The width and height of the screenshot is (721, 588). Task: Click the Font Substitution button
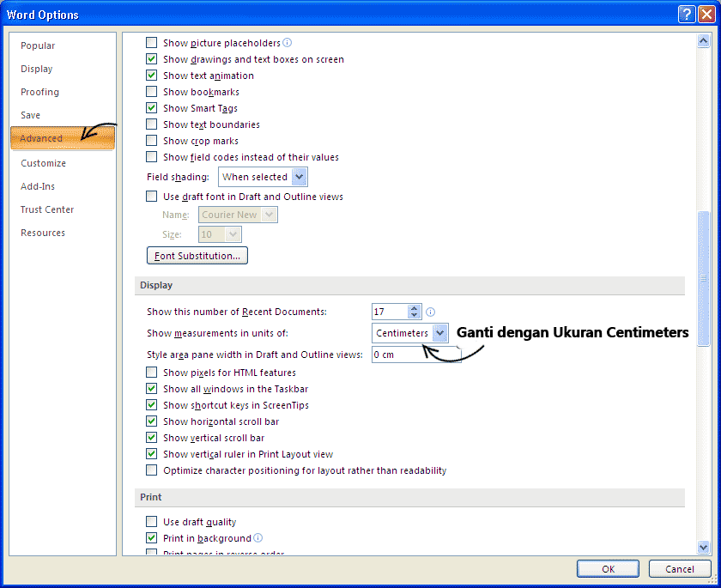197,256
